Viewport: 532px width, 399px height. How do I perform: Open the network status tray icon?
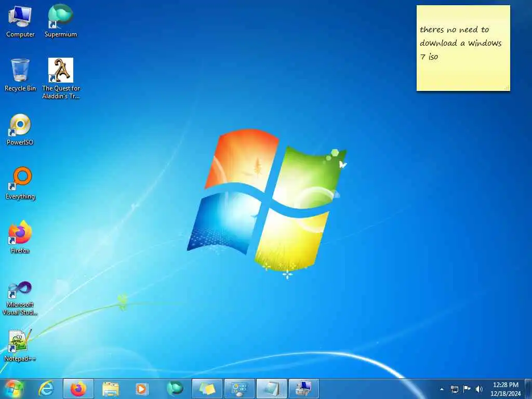[x=454, y=389]
